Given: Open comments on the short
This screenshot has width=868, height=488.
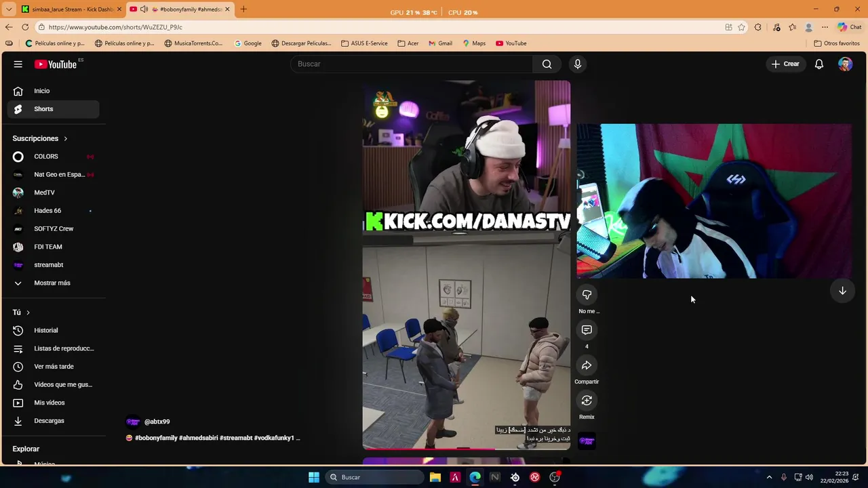Looking at the screenshot, I should click(587, 330).
